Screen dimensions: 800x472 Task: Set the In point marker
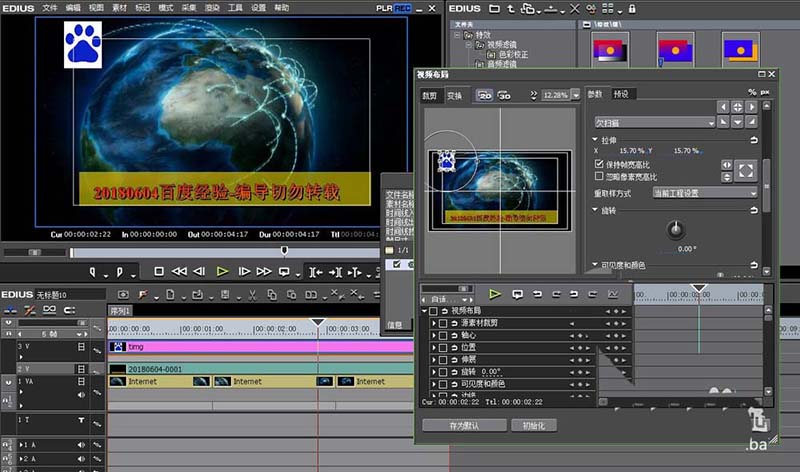93,272
